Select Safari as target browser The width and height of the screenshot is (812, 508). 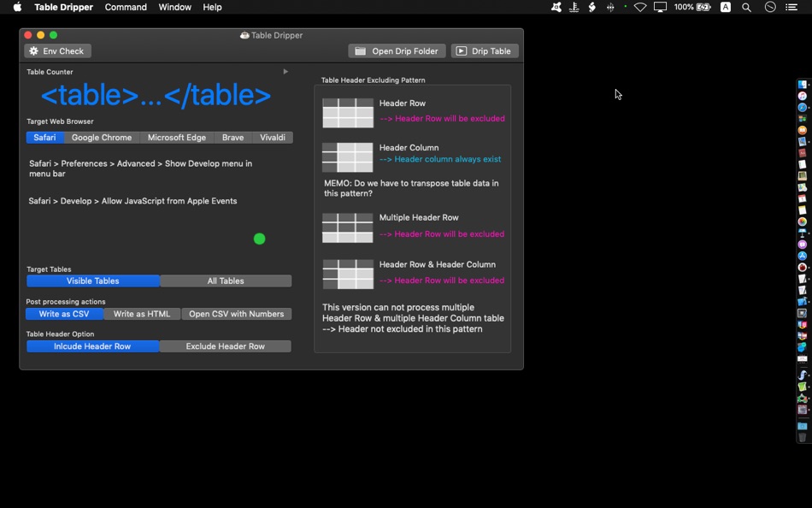45,138
